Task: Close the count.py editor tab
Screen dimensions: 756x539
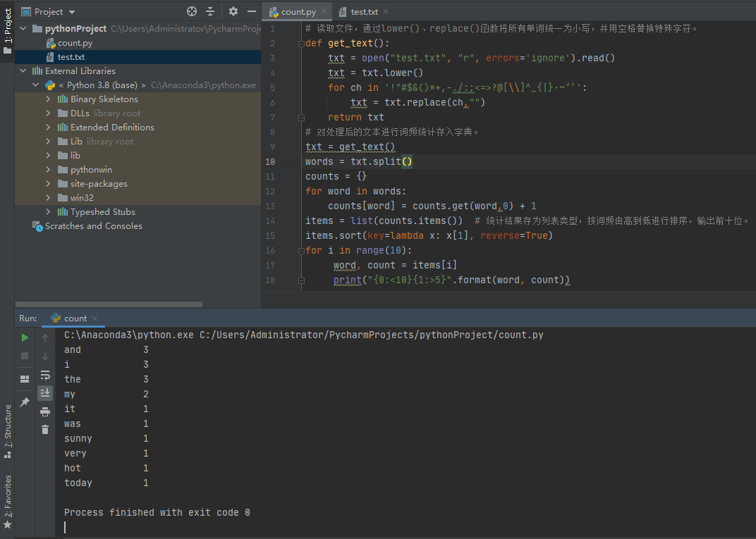Action: 324,11
